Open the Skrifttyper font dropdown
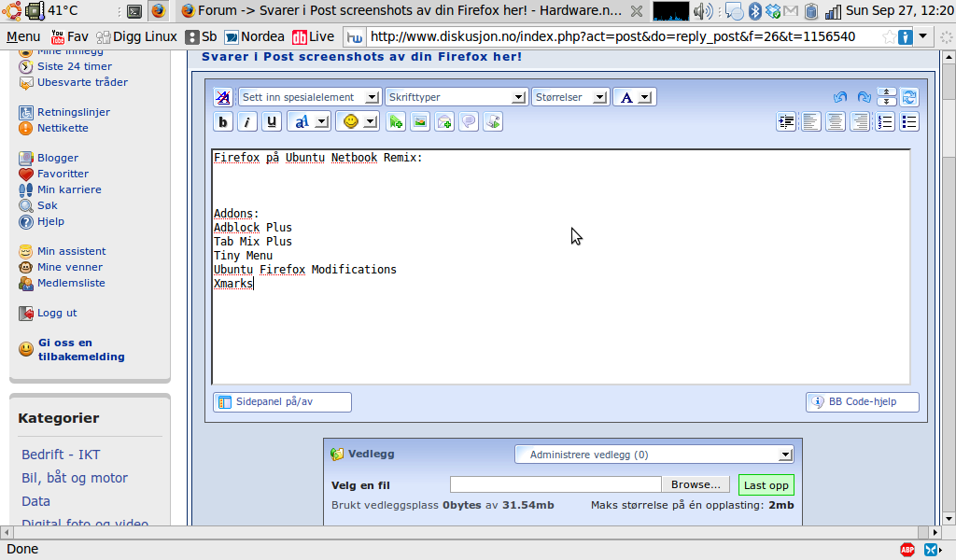This screenshot has height=560, width=956. tap(456, 97)
